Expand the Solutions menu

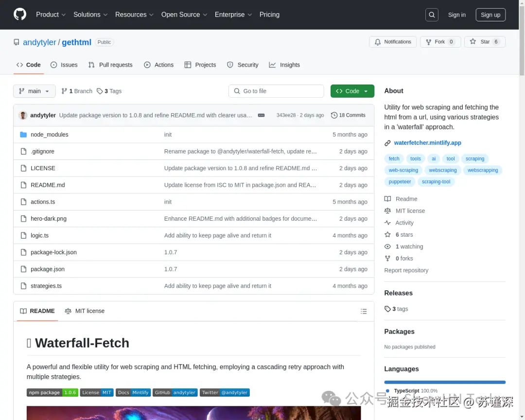[90, 15]
